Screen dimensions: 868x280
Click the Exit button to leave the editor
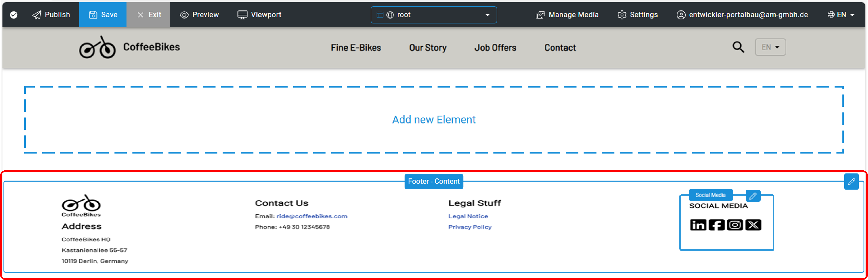(x=148, y=15)
